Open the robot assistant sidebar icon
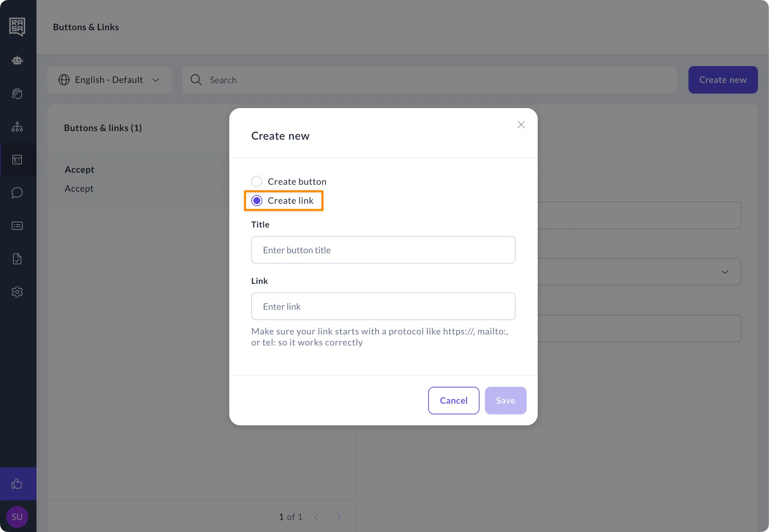 pyautogui.click(x=17, y=60)
